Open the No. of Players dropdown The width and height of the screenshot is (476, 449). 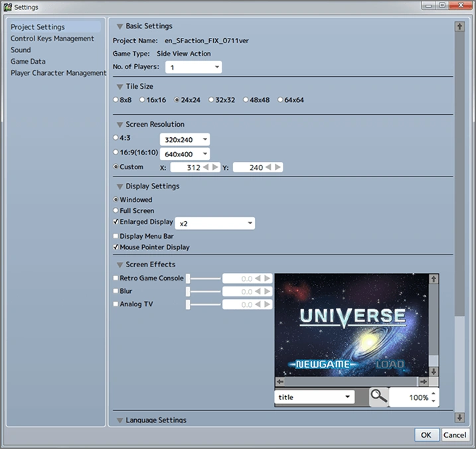tap(194, 67)
